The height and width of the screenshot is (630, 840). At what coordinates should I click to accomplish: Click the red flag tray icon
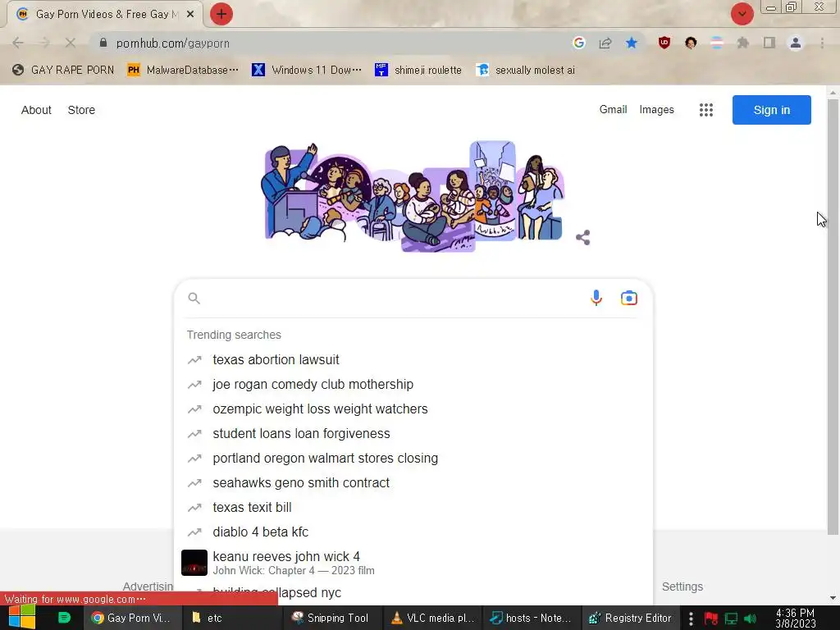click(x=711, y=619)
